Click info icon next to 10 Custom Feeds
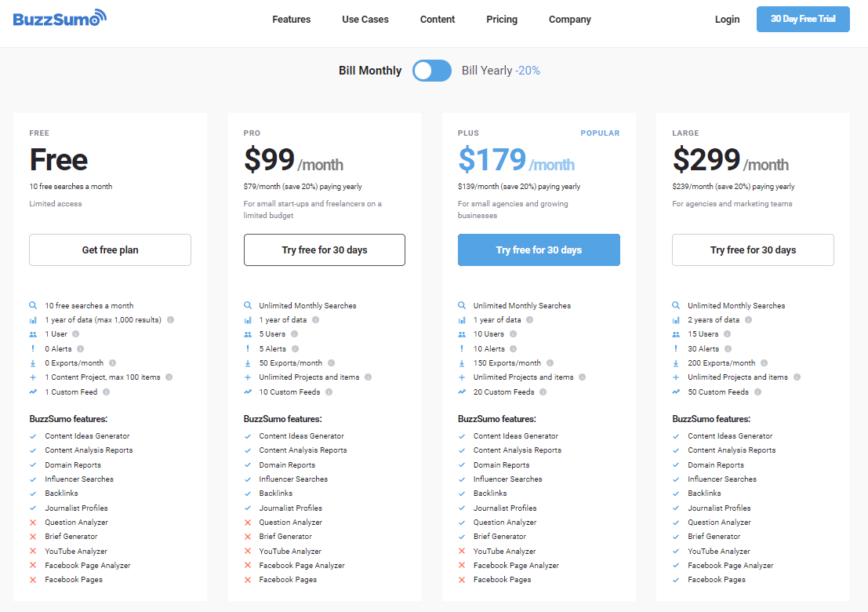Viewport: 868px width, 612px height. tap(329, 392)
